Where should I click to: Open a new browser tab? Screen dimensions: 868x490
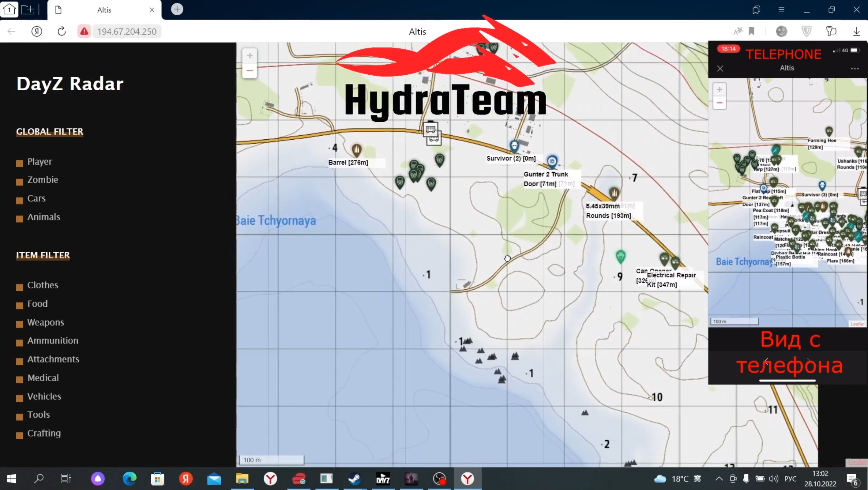[x=177, y=9]
